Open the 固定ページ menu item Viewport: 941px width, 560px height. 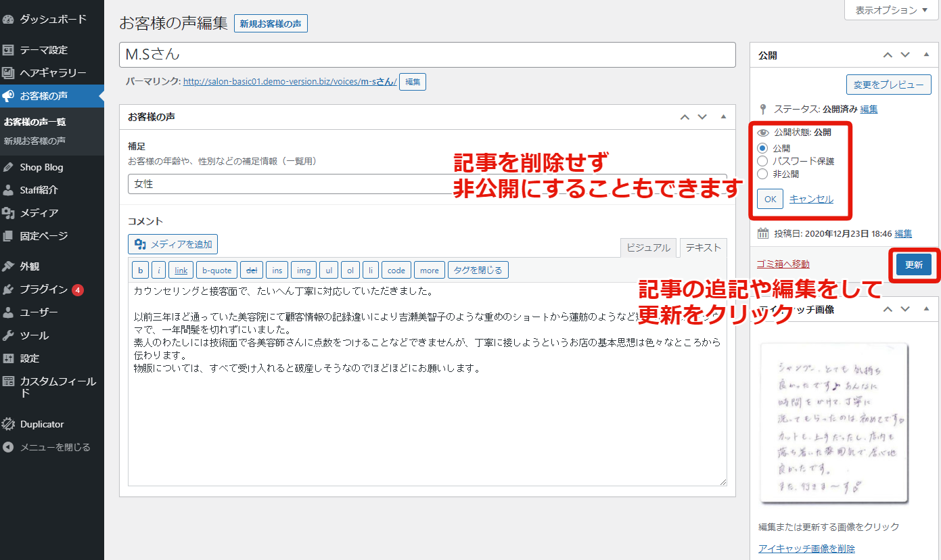tap(44, 236)
